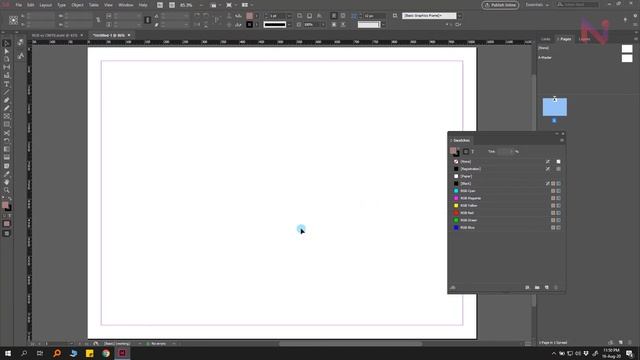This screenshot has height=360, width=640.
Task: Select the Pen tool
Action: (7, 100)
